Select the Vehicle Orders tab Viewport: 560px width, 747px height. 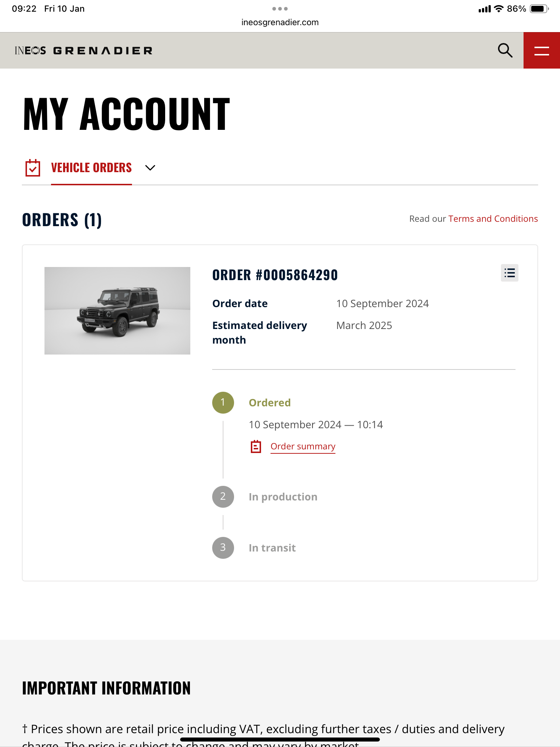pyautogui.click(x=91, y=168)
